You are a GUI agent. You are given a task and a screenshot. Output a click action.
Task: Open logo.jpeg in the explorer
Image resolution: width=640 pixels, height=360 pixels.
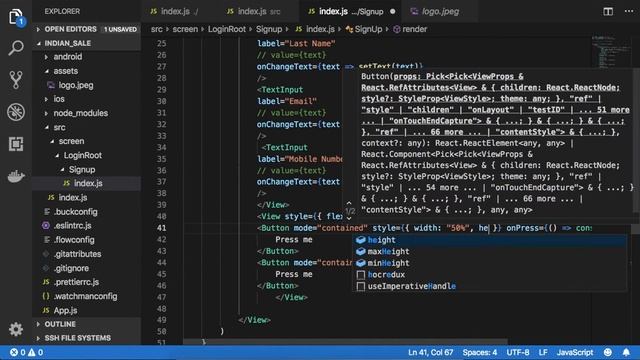(87, 85)
